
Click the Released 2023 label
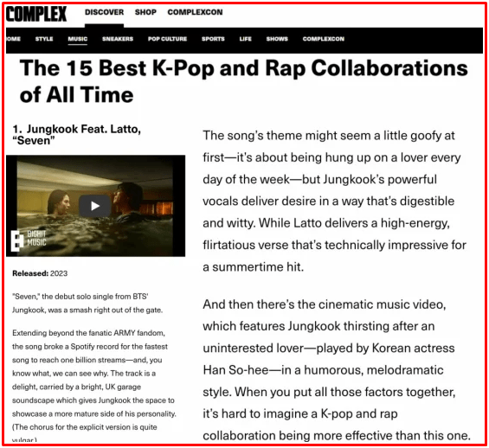(40, 273)
